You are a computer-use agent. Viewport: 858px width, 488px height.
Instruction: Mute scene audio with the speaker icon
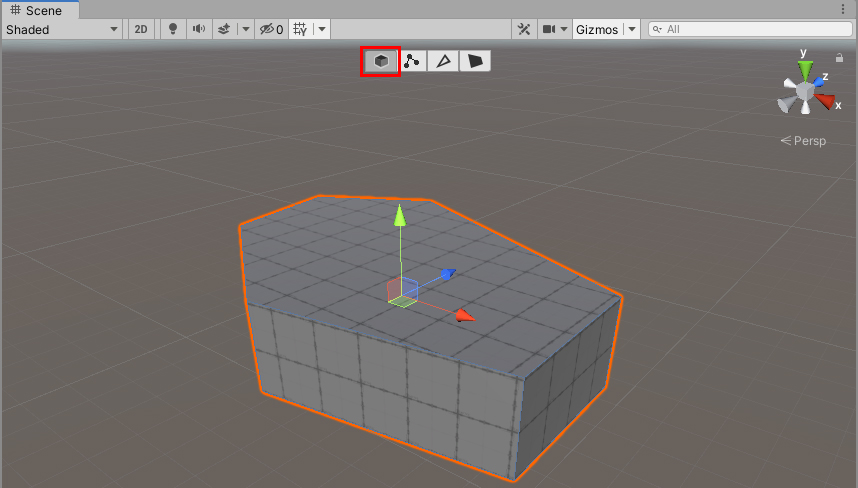(199, 30)
